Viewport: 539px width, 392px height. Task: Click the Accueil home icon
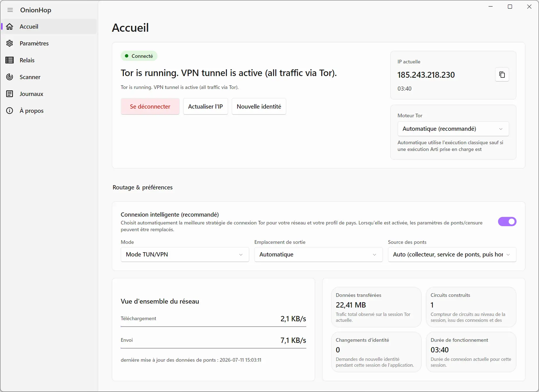point(10,26)
